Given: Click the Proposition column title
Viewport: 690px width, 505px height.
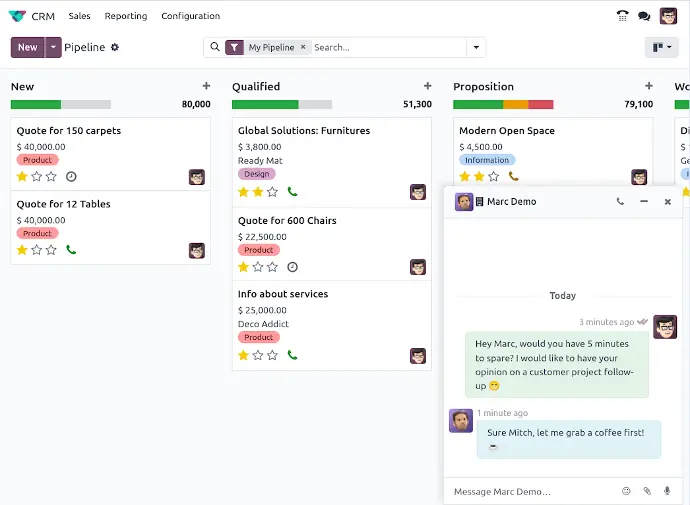Looking at the screenshot, I should pos(484,87).
